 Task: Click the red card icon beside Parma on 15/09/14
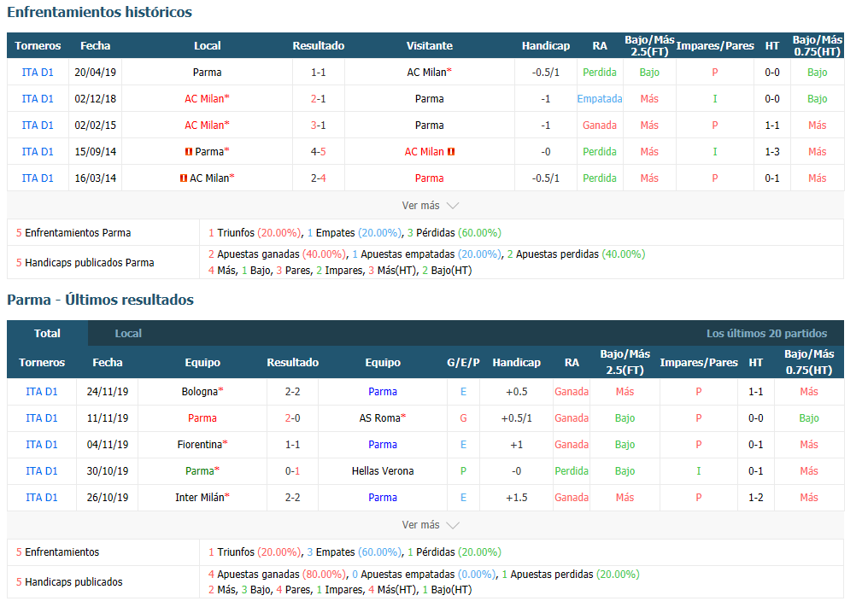(x=189, y=152)
